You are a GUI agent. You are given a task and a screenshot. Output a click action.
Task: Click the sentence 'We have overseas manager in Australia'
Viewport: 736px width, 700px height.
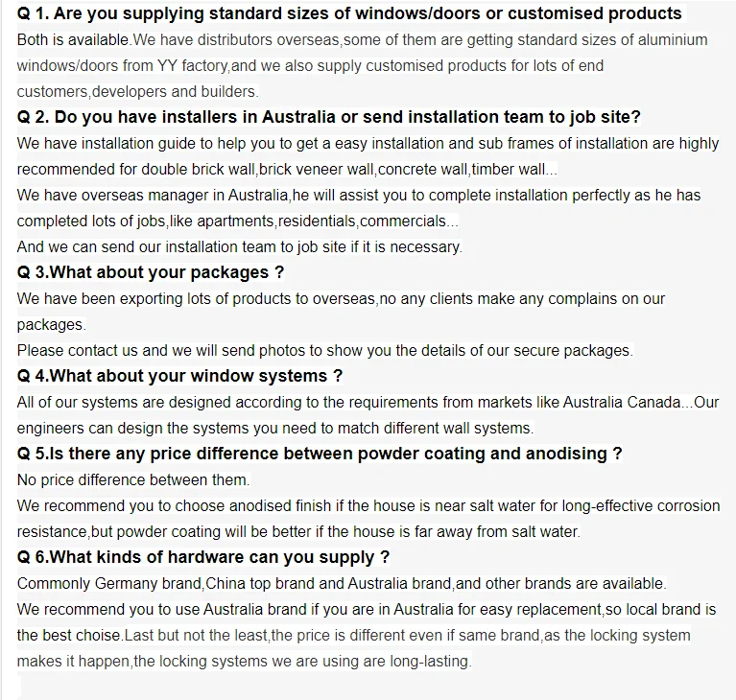coord(359,196)
